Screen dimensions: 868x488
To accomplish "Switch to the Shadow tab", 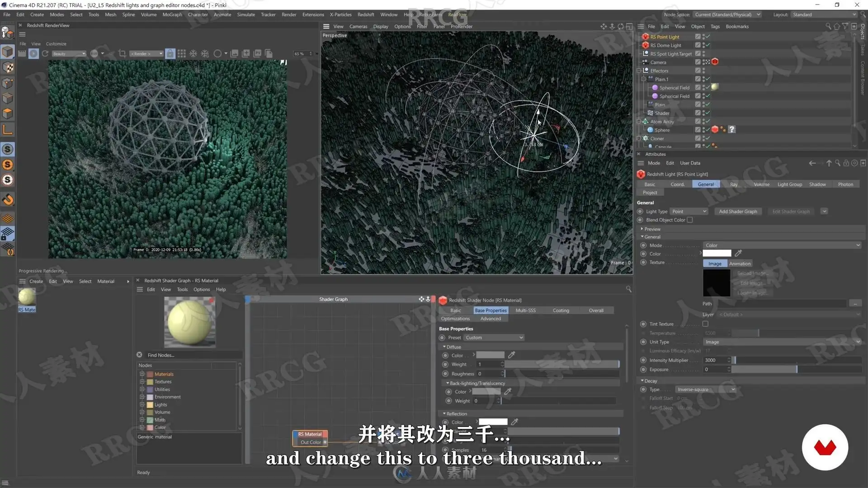I will point(817,184).
